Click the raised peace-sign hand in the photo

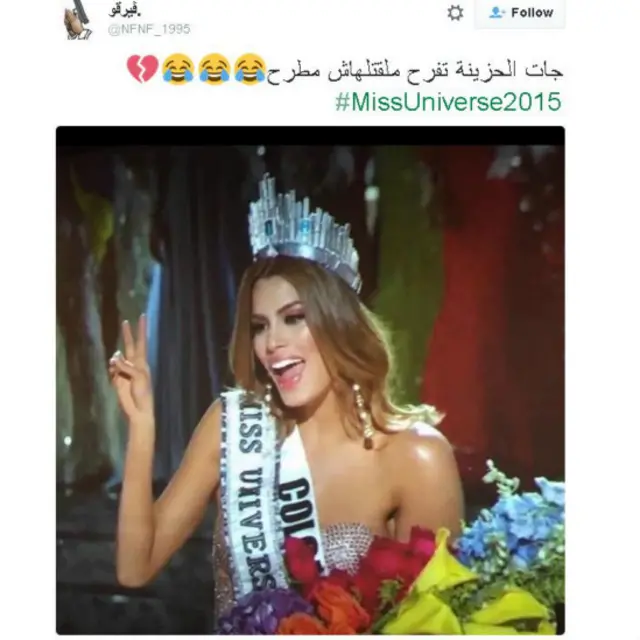[x=131, y=367]
